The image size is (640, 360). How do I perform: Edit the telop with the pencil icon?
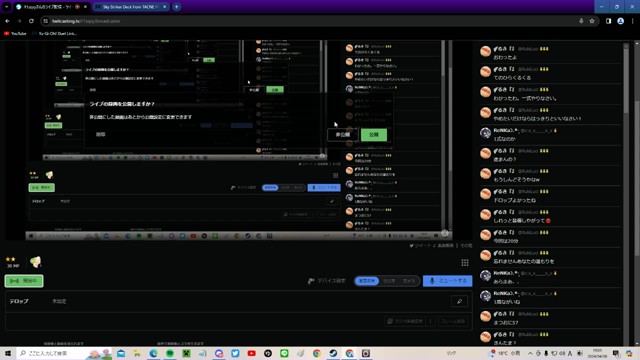pyautogui.click(x=459, y=301)
